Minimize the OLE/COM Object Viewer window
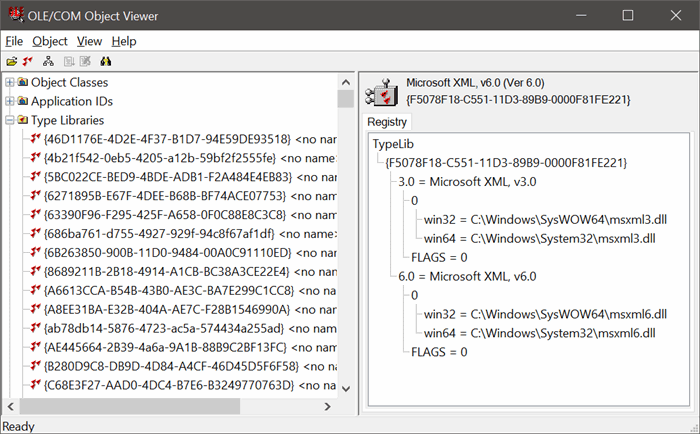The height and width of the screenshot is (434, 700). (x=581, y=15)
